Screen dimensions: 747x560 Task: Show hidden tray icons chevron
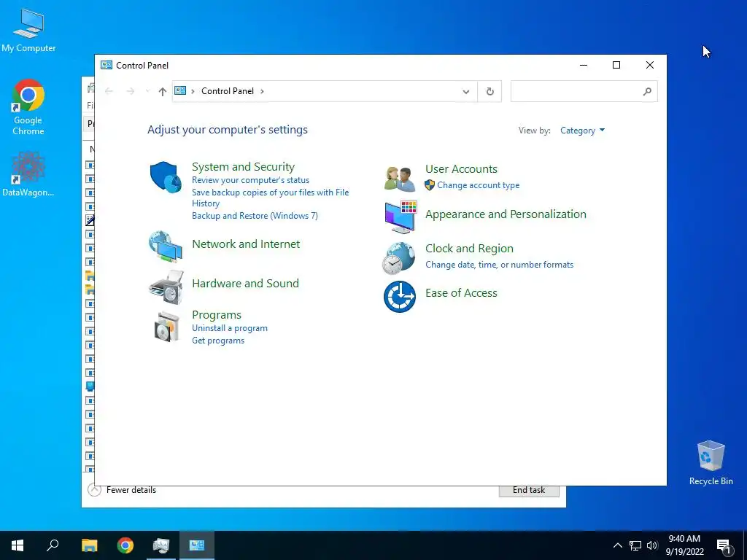pyautogui.click(x=617, y=545)
